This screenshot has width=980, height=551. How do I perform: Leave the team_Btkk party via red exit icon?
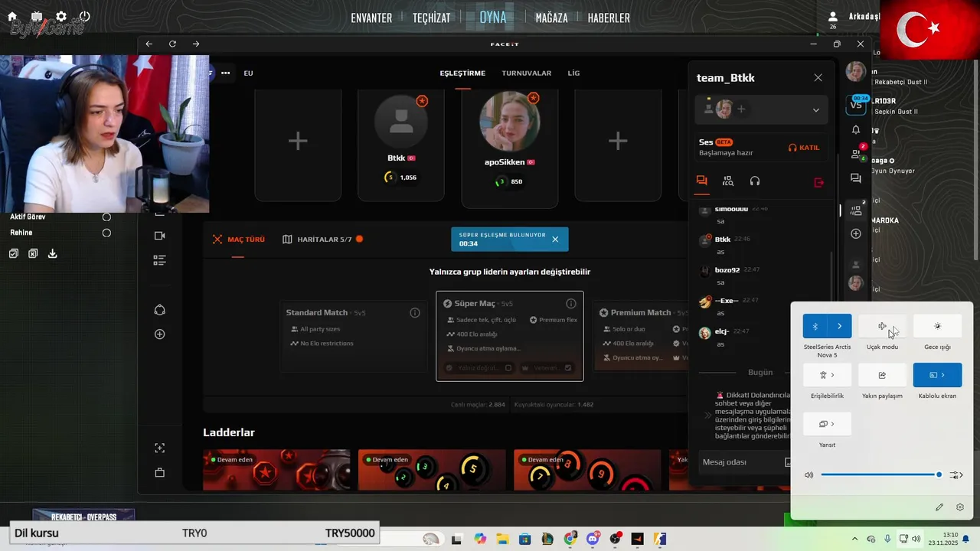[x=818, y=182]
